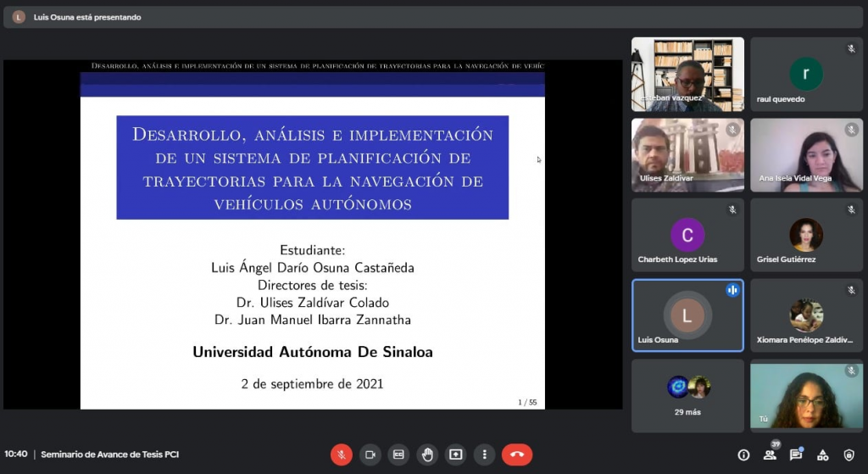Open meeting details info icon

tap(743, 455)
